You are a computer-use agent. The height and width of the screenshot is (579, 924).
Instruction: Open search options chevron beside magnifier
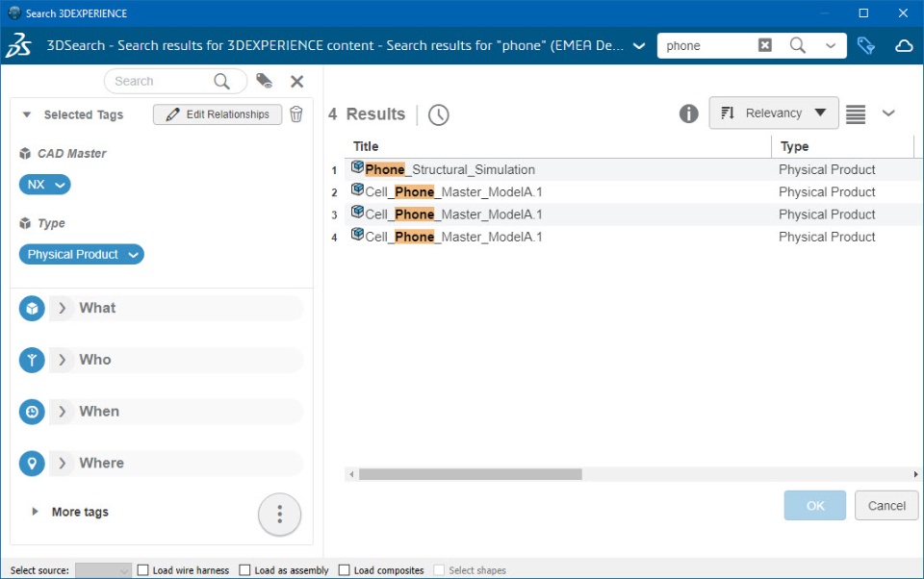[831, 45]
